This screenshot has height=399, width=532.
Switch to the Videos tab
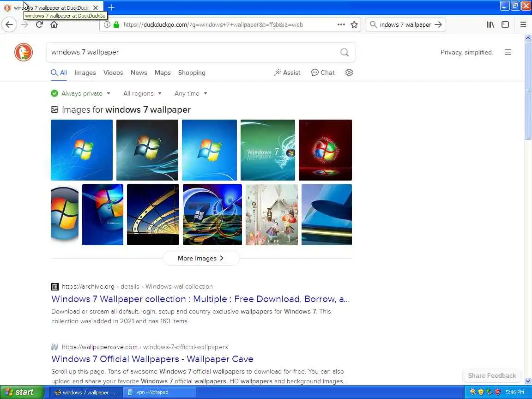pyautogui.click(x=113, y=73)
